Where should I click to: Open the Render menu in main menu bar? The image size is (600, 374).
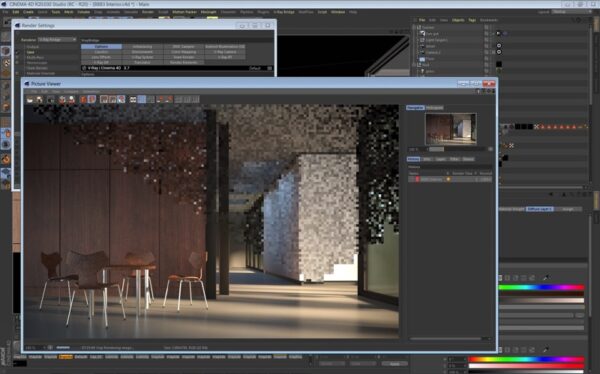[148, 12]
